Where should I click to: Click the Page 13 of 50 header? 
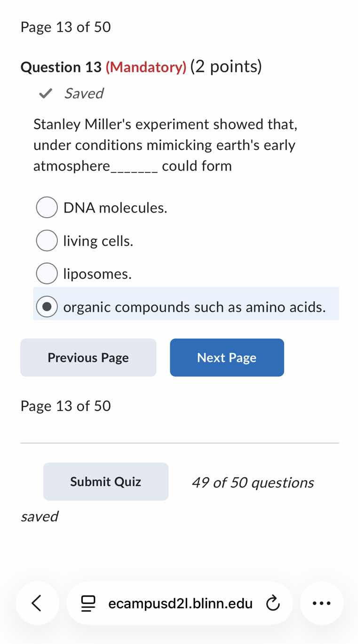click(x=65, y=27)
